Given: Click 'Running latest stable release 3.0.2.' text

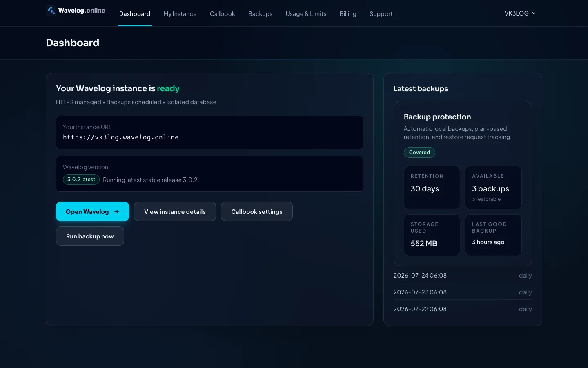Looking at the screenshot, I should [151, 180].
